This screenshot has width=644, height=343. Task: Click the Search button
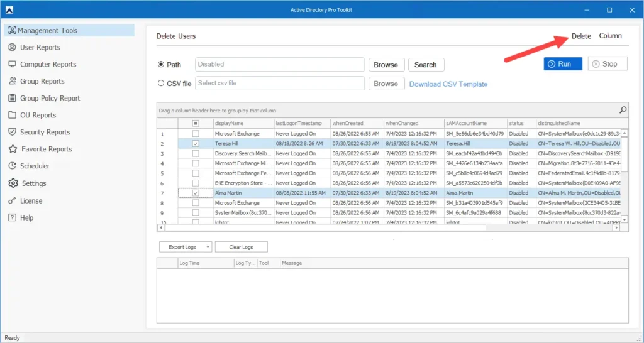[426, 65]
